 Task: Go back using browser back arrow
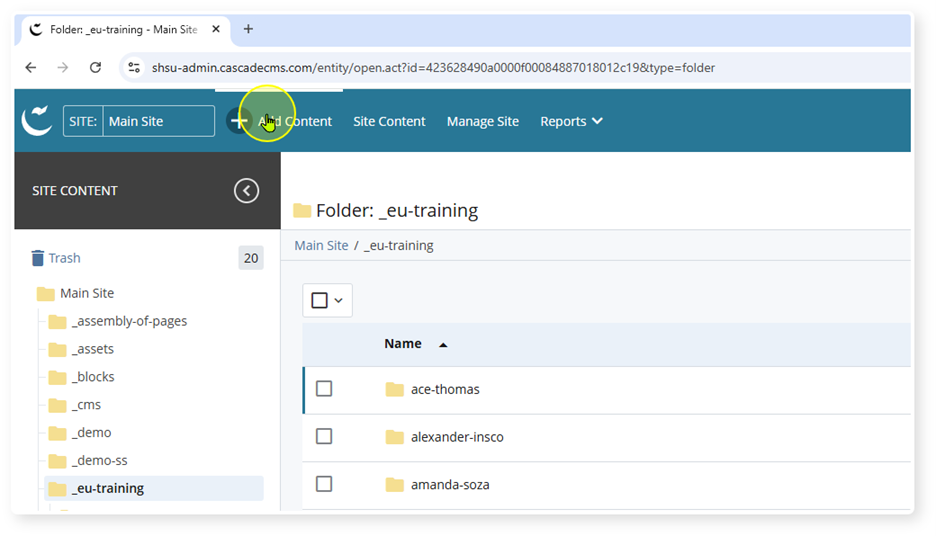click(31, 68)
